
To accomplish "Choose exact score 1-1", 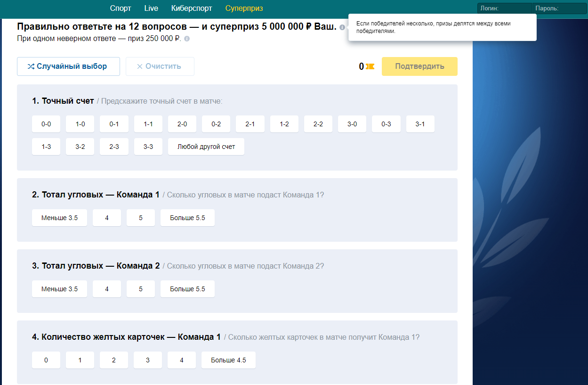I will point(148,124).
